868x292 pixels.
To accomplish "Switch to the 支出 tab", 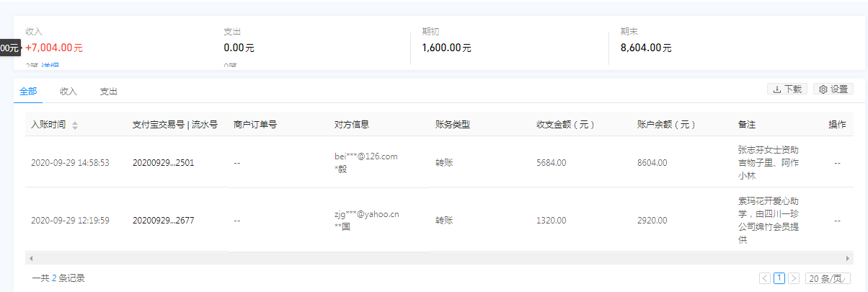I will click(x=109, y=92).
